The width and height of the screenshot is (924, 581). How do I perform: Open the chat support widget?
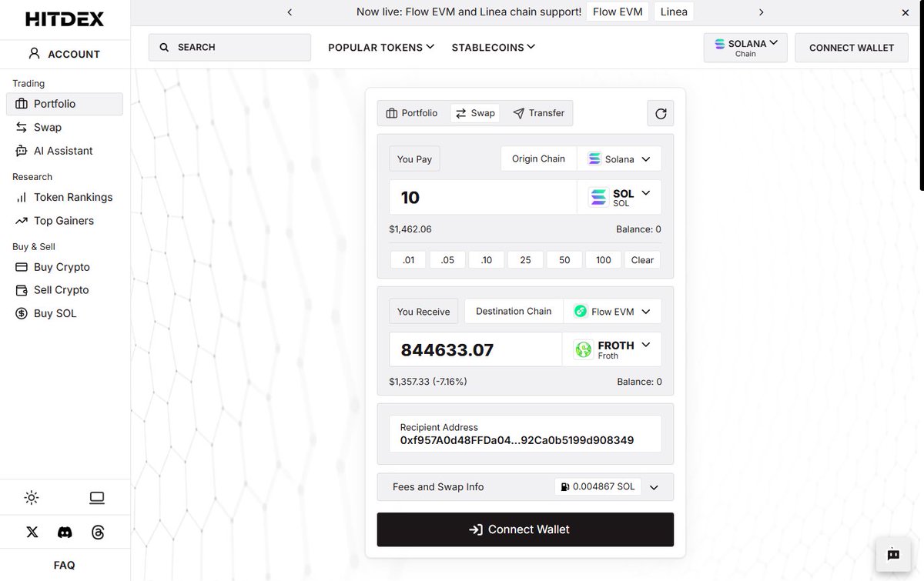pos(892,554)
